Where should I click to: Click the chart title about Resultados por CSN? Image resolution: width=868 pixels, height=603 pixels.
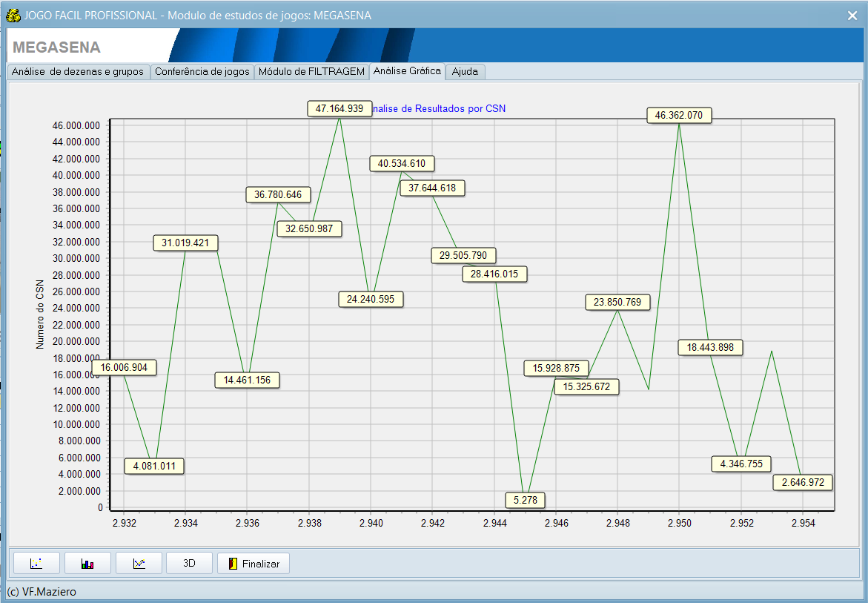point(438,109)
